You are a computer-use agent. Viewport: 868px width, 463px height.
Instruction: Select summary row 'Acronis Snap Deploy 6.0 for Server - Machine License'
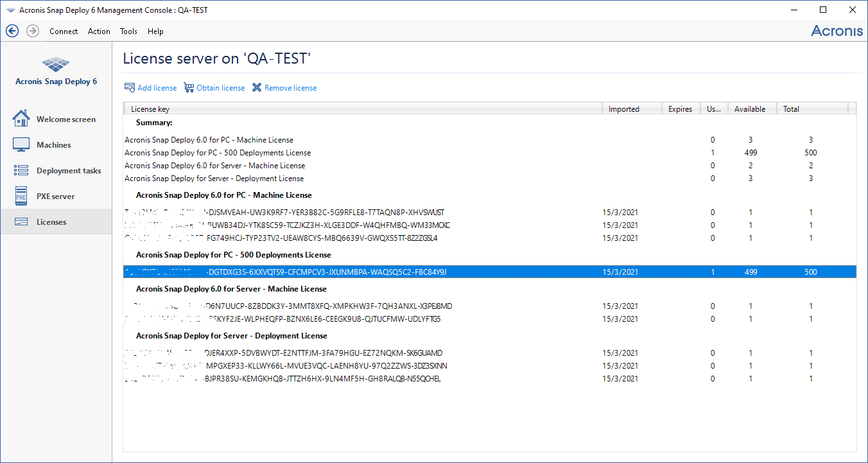click(489, 166)
